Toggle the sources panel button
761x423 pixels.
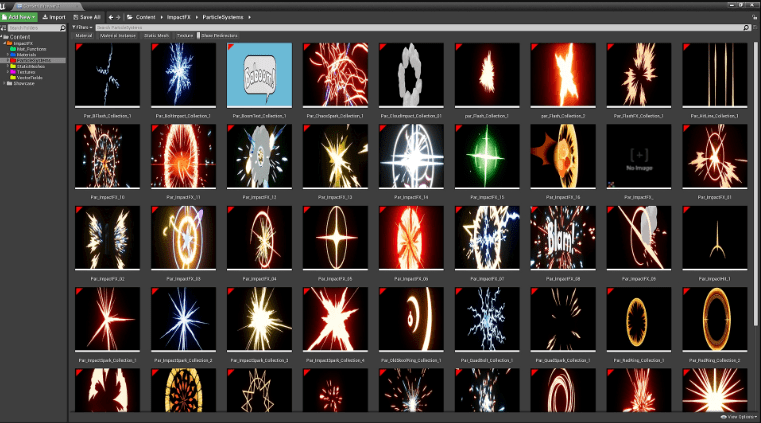pyautogui.click(x=3, y=28)
